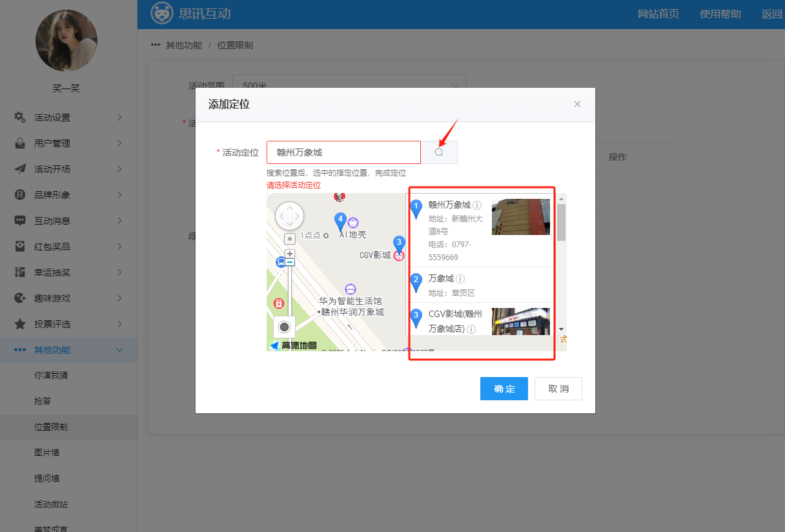The image size is (785, 532).
Task: Open 图片墙 in the sidebar submenu
Action: 46,453
